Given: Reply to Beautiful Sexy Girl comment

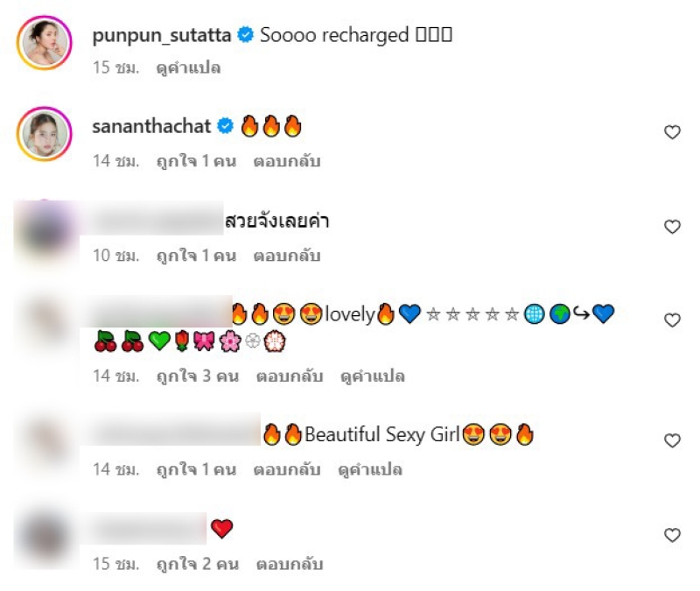Looking at the screenshot, I should pos(287,469).
